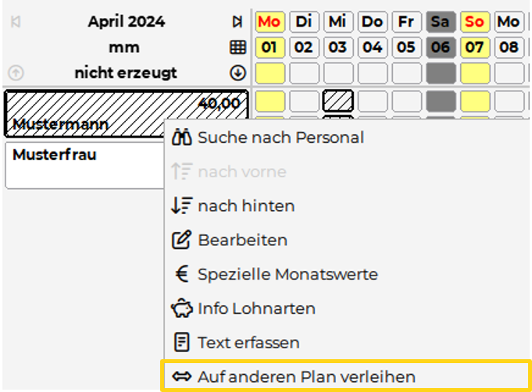Viewport: 532px width, 392px height.
Task: Click binoculars icon for personnel search
Action: tap(181, 137)
